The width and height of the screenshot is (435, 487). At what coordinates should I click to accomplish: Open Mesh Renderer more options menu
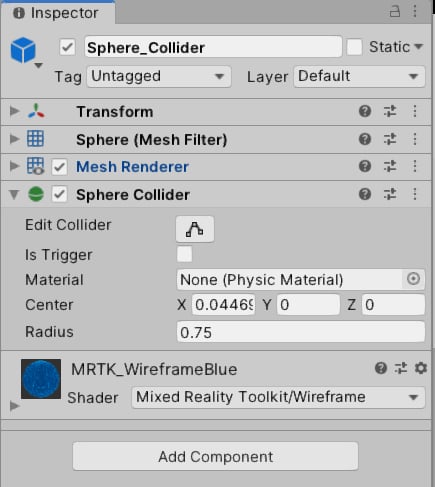coord(415,166)
